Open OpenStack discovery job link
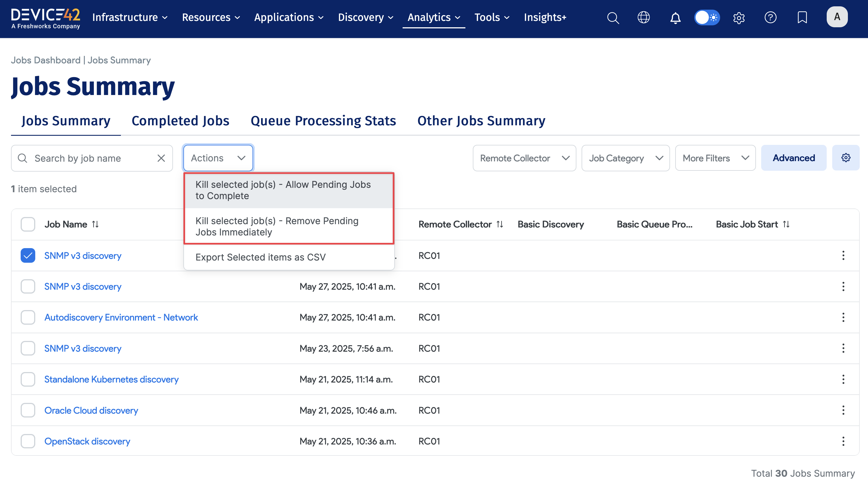This screenshot has height=499, width=868. tap(87, 441)
